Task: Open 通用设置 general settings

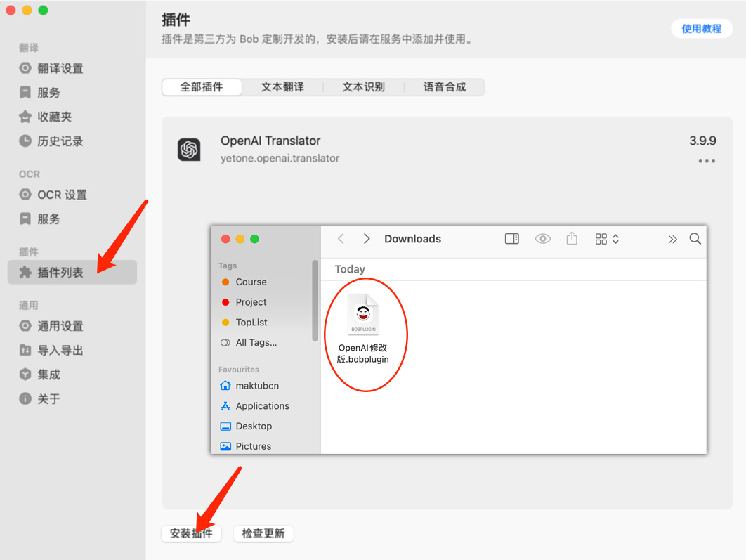Action: [x=72, y=326]
